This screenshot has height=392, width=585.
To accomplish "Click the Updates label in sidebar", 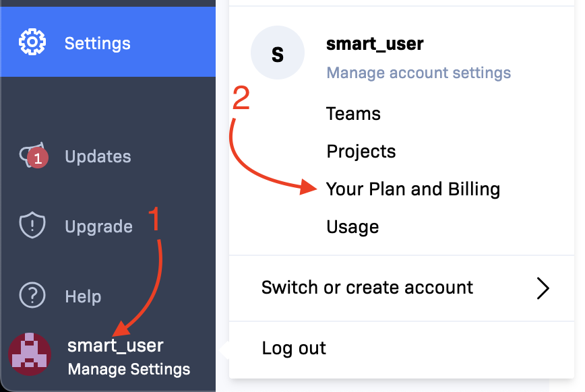I will click(x=98, y=157).
